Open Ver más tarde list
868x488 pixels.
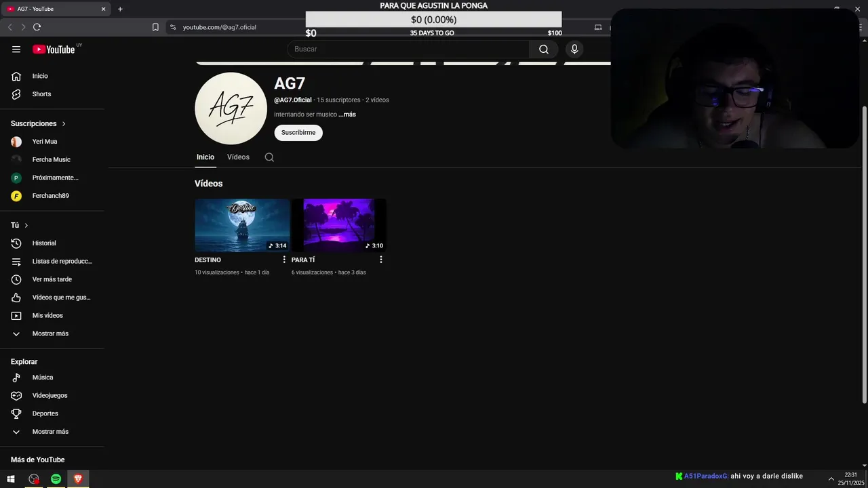click(52, 279)
